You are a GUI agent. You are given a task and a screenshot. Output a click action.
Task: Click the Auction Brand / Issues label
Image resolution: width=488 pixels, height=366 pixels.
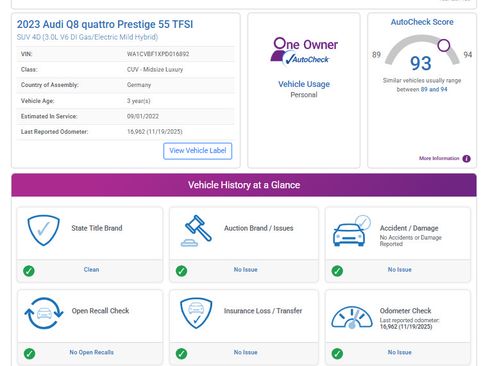coord(259,228)
